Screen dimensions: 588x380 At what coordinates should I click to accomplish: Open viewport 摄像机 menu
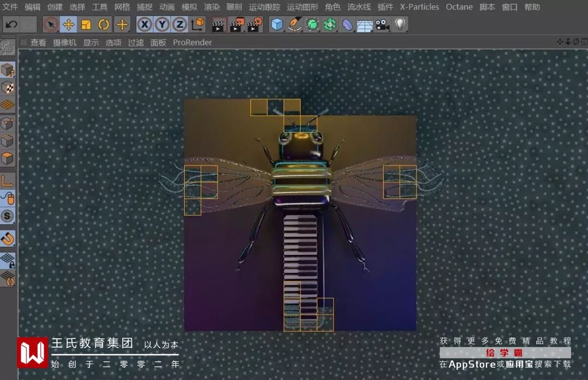65,42
